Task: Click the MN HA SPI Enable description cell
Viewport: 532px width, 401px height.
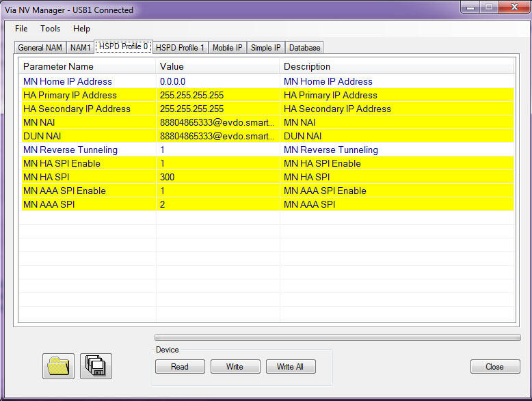Action: click(x=397, y=163)
